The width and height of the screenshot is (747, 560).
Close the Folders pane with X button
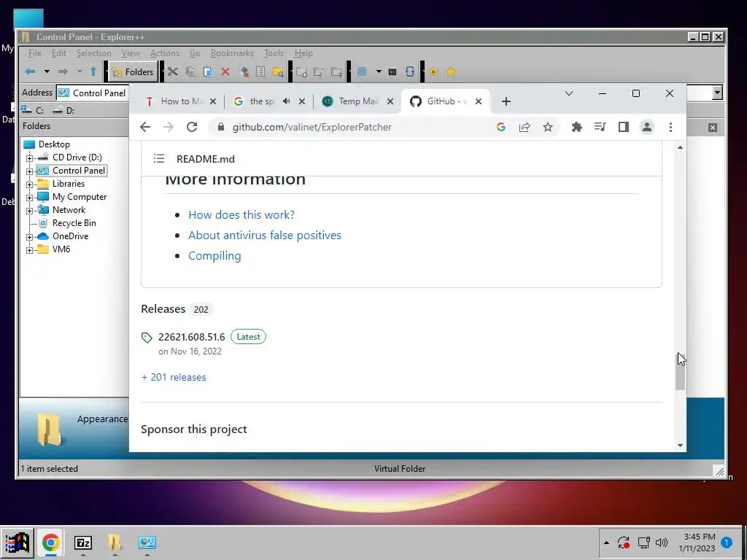click(713, 127)
